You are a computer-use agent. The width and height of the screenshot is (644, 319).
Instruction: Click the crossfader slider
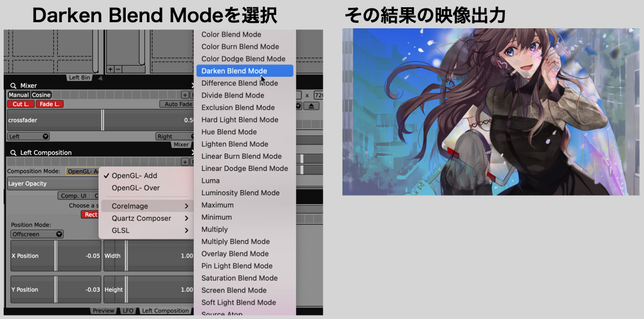(x=101, y=120)
